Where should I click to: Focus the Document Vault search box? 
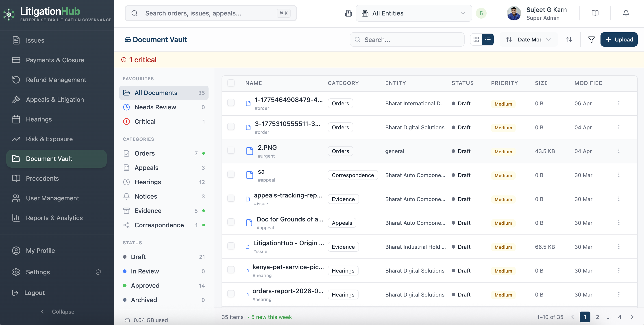pyautogui.click(x=407, y=39)
